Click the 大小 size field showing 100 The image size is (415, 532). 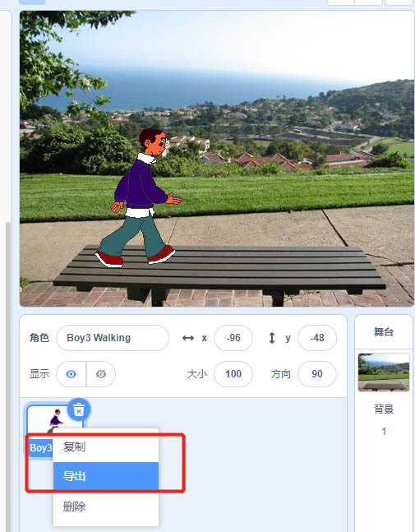[233, 374]
